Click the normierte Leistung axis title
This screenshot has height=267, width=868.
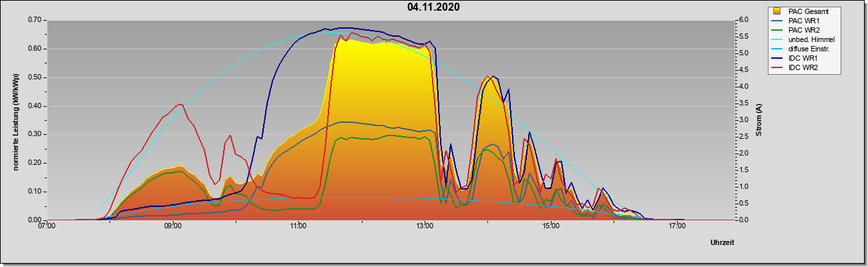[15, 120]
